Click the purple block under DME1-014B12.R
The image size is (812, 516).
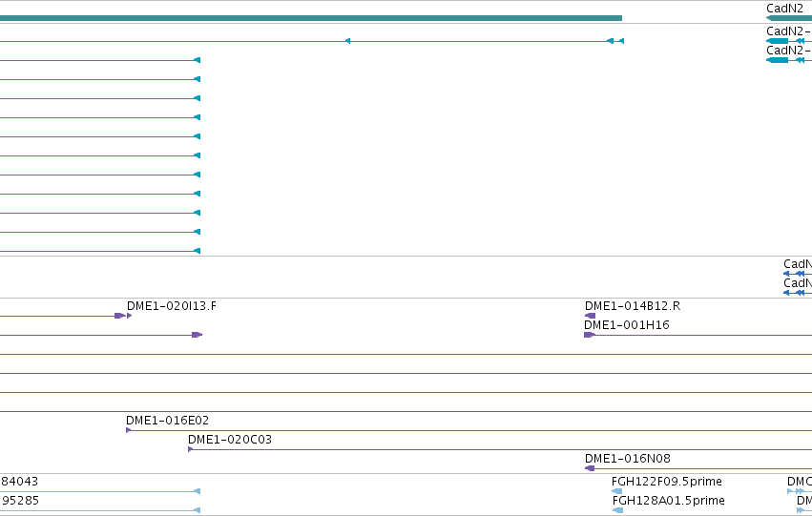[x=590, y=316]
